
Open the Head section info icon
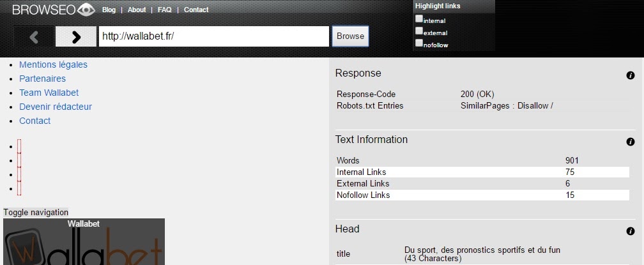[x=630, y=231]
